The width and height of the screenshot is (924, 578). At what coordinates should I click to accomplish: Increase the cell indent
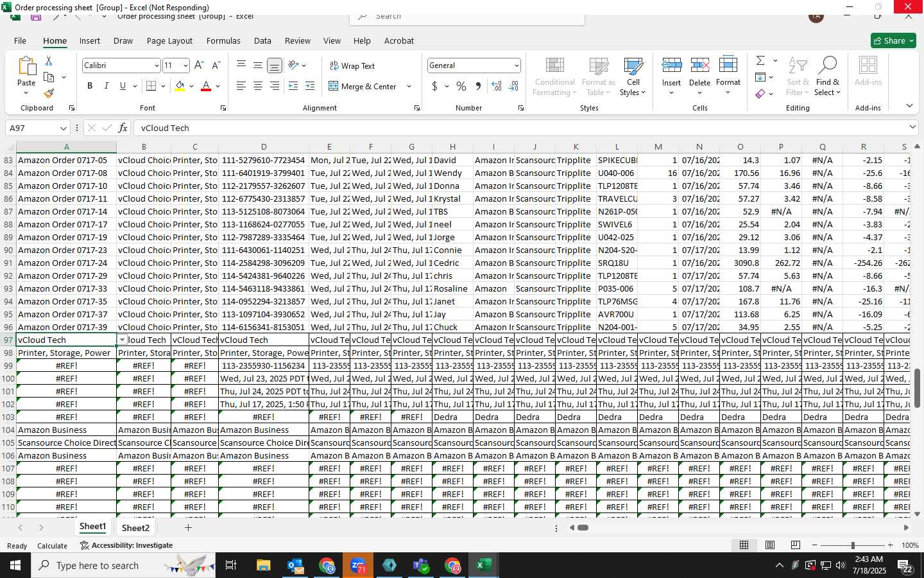pos(310,86)
